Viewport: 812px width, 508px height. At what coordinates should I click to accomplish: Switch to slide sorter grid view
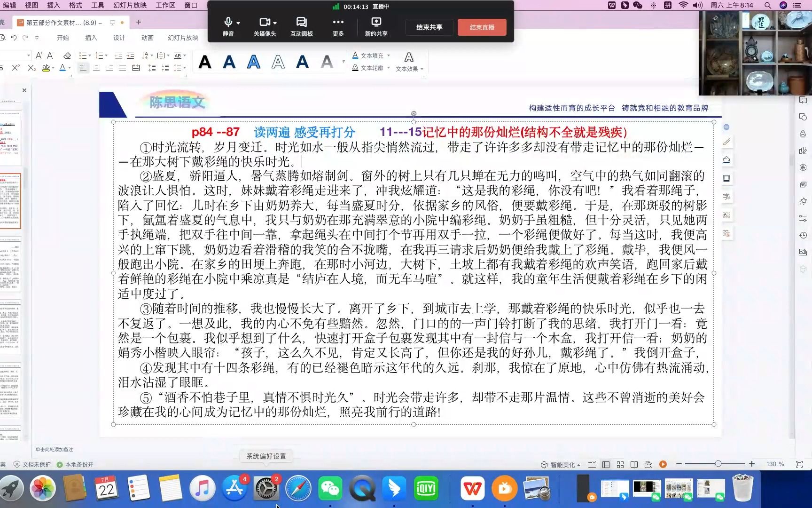[x=620, y=464]
